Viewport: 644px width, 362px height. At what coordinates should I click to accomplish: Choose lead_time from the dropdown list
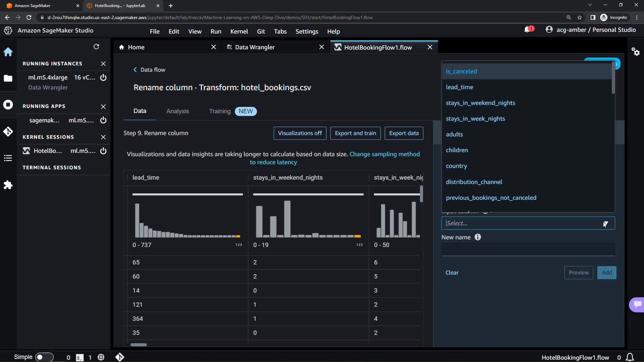pyautogui.click(x=460, y=87)
